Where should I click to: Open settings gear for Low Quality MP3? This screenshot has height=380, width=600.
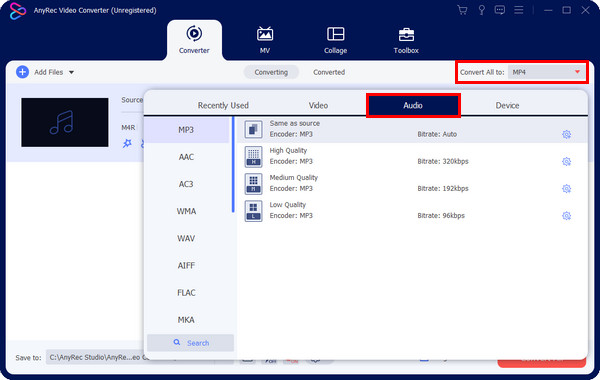566,216
